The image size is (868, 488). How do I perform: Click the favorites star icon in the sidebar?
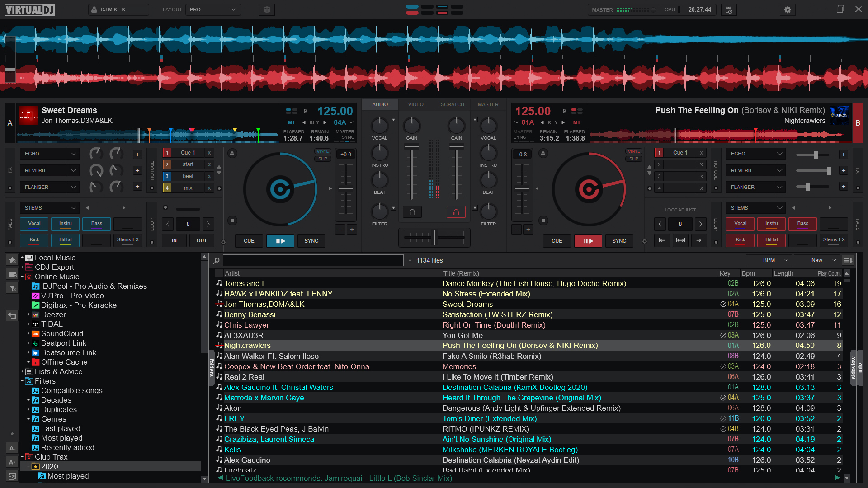[12, 260]
